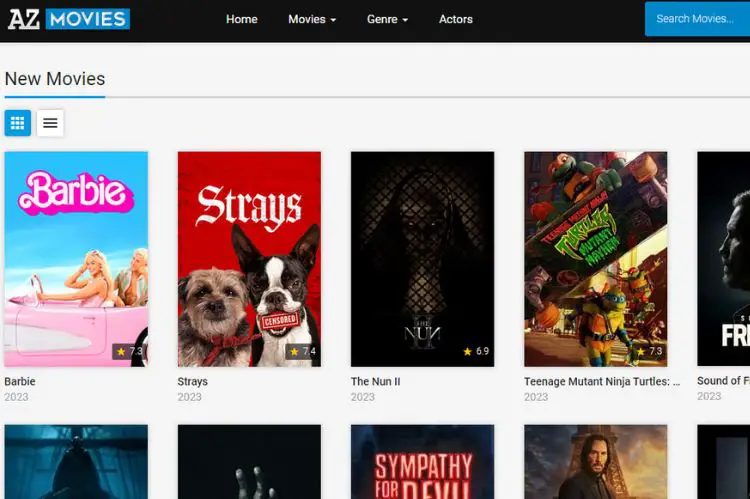
Task: Click the star rating on Ninja Turtles poster
Action: [649, 352]
